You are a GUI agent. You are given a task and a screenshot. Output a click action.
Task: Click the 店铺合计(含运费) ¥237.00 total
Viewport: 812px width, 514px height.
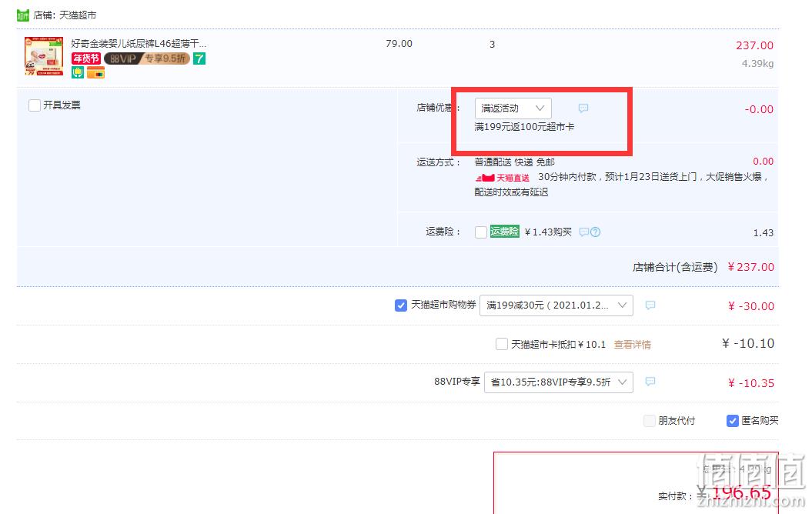click(x=703, y=267)
